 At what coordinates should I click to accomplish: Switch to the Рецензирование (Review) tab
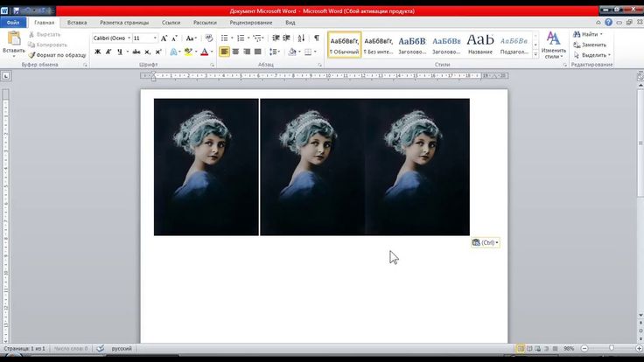click(250, 23)
